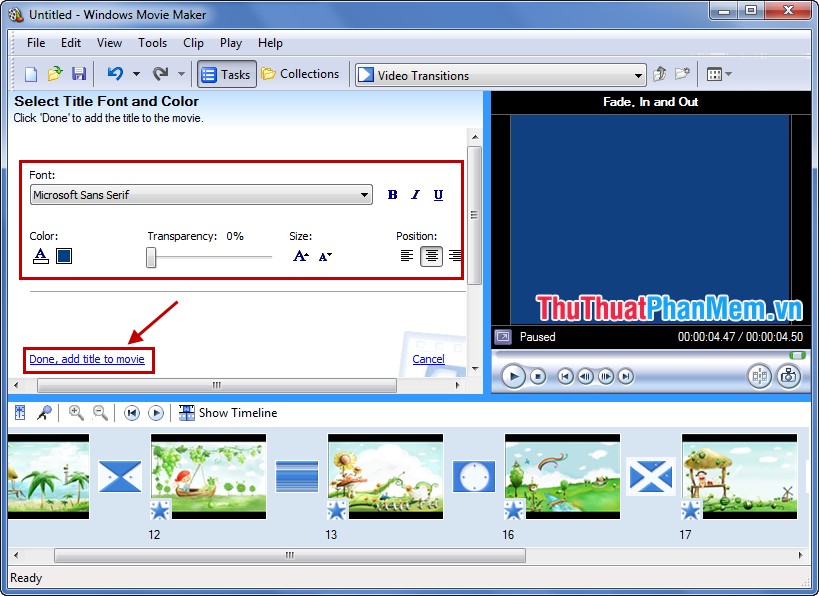Toggle underline on the title text
The image size is (819, 596).
pos(438,195)
